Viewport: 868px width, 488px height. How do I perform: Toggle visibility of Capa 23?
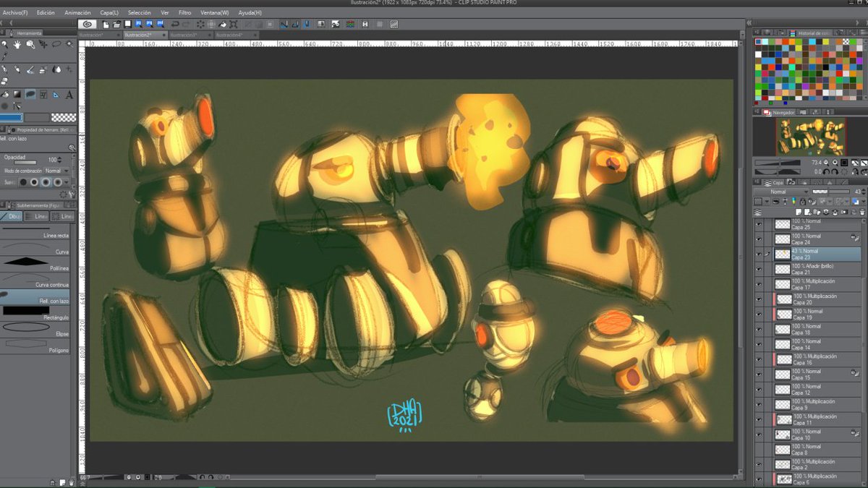click(x=759, y=254)
